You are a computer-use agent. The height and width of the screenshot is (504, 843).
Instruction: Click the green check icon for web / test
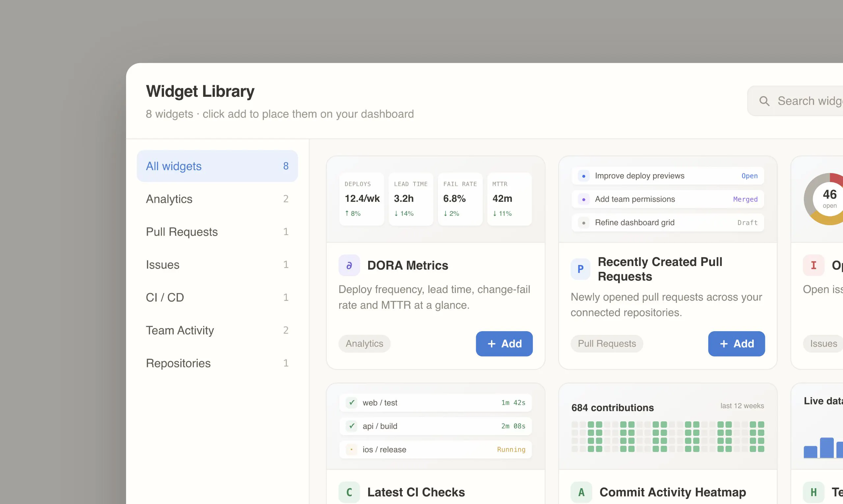click(x=352, y=403)
